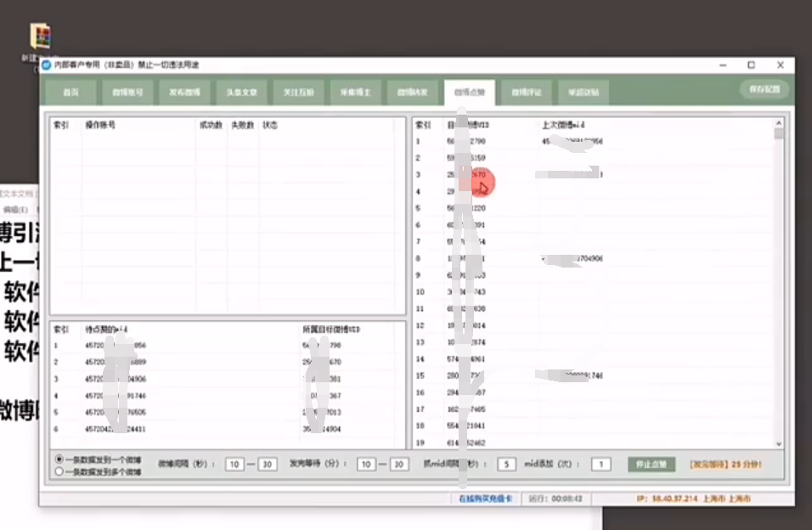Click the 微博间隔 maximum field showing 30
Image resolution: width=812 pixels, height=530 pixels.
tap(268, 465)
